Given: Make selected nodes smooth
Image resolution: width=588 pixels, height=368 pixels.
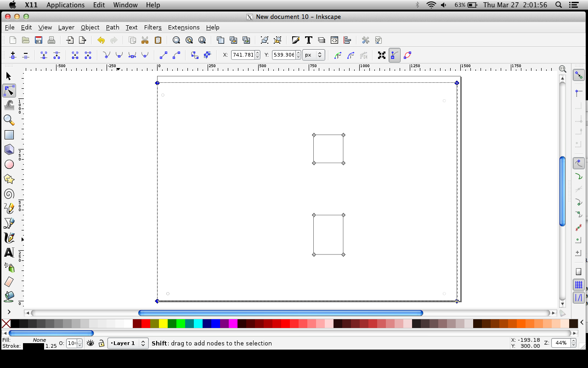Looking at the screenshot, I should click(x=119, y=55).
